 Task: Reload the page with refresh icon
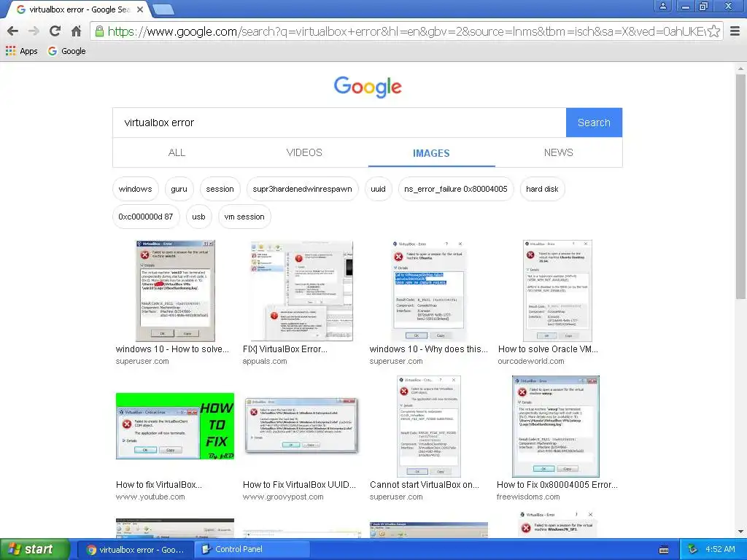55,31
